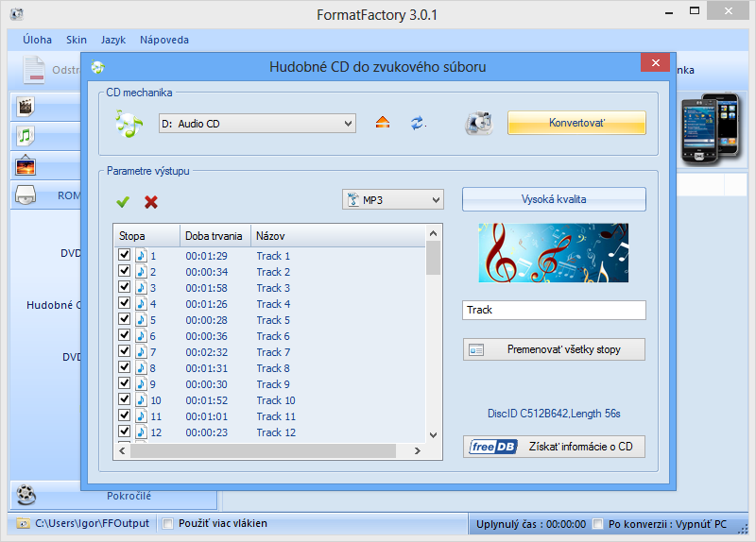Uncheck the track 3 checkbox
The height and width of the screenshot is (542, 756).
125,287
